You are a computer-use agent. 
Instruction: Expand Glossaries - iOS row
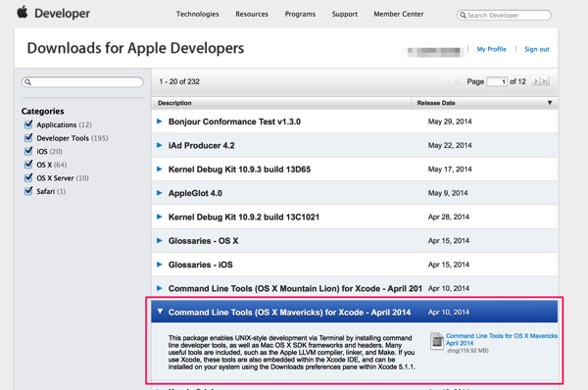coord(160,265)
